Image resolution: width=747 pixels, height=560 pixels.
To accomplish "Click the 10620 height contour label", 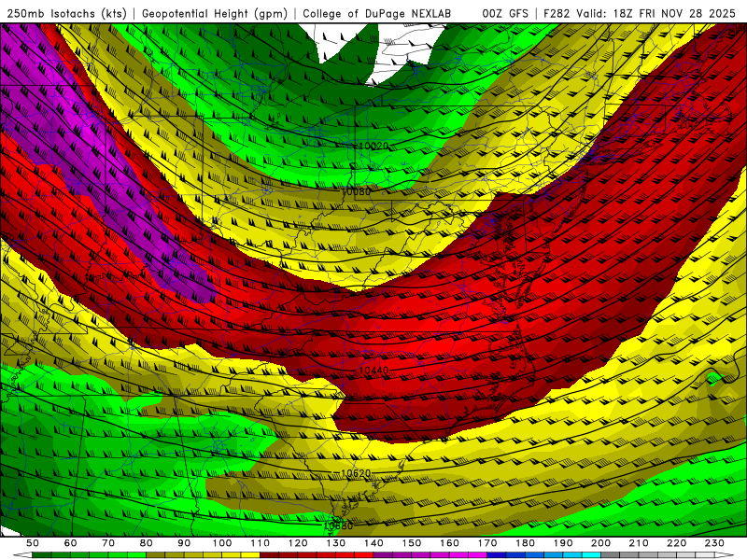I will 356,473.
